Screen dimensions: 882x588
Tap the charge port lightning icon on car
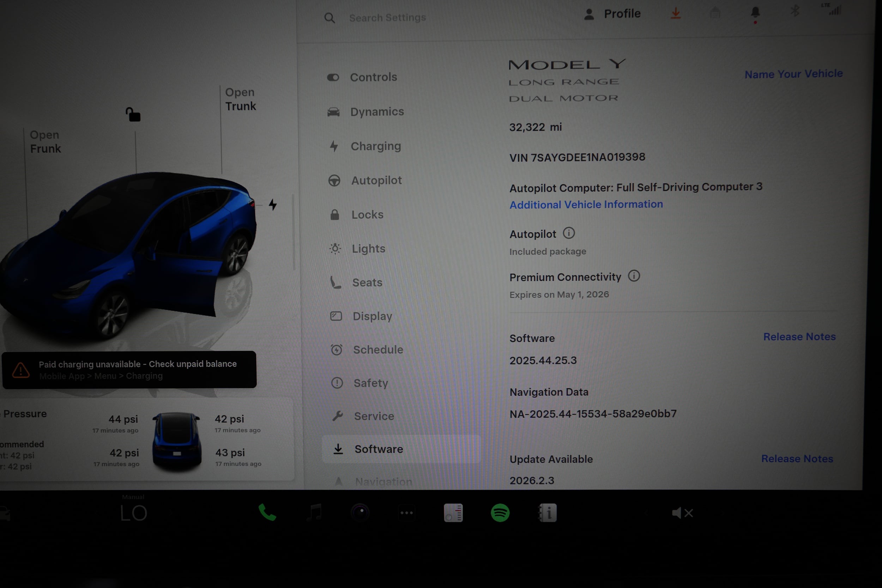(x=273, y=205)
